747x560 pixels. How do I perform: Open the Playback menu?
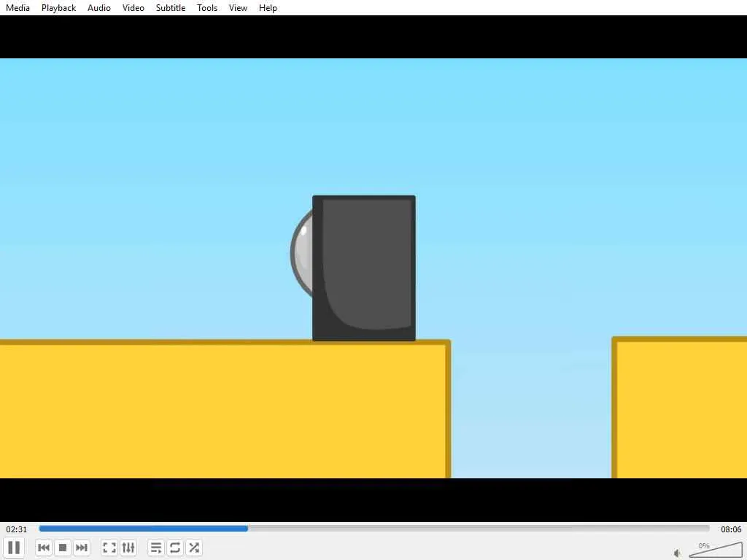[58, 7]
